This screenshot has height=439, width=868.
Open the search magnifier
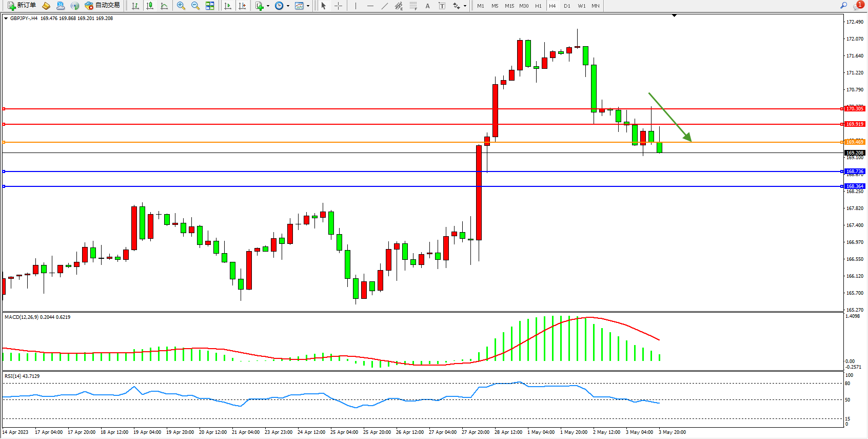coord(843,6)
